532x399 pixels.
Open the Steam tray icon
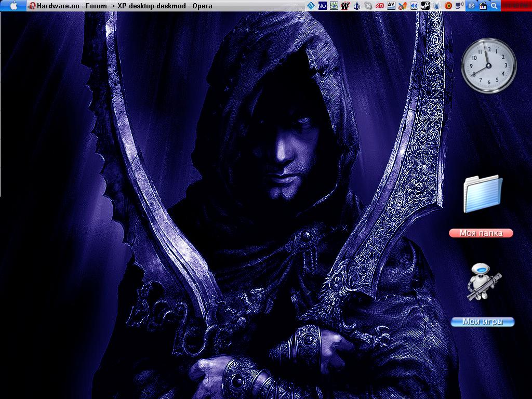point(425,6)
